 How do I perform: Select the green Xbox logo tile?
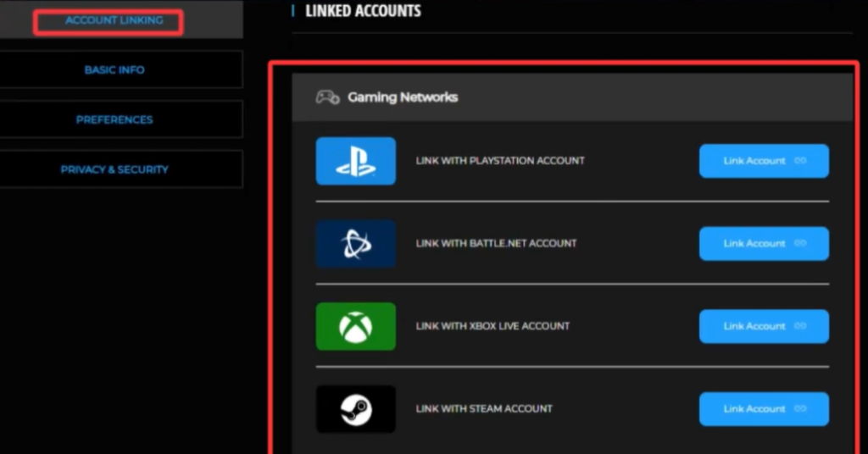click(355, 326)
